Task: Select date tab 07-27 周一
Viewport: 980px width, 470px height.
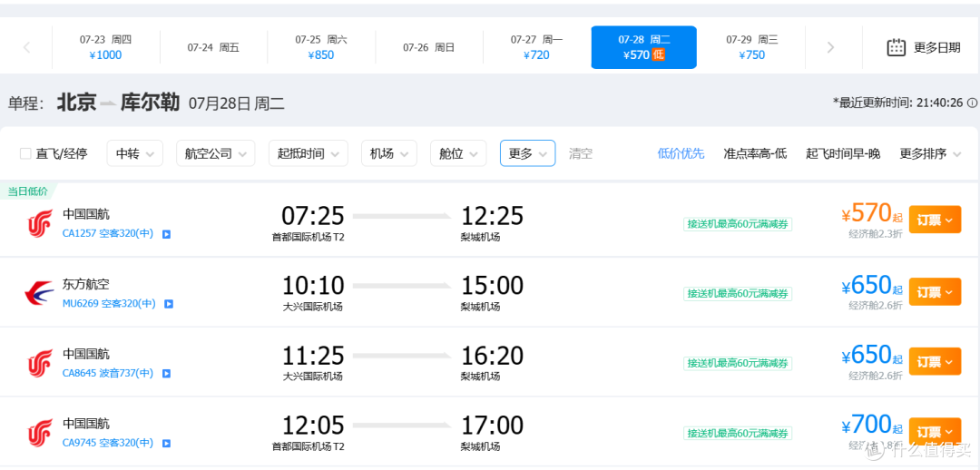Action: click(536, 47)
